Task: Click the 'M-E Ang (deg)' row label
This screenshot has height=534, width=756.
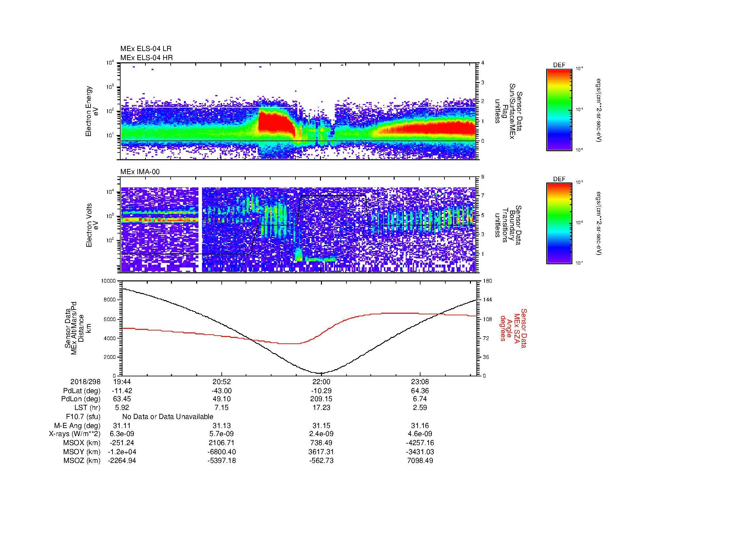Action: click(77, 425)
